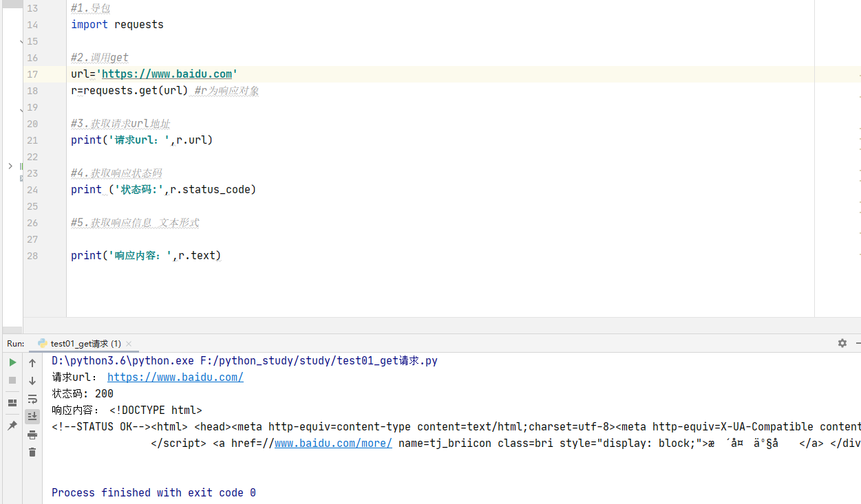The image size is (861, 504).
Task: Expand the collapsed tree node in project sidebar
Action: pos(10,166)
